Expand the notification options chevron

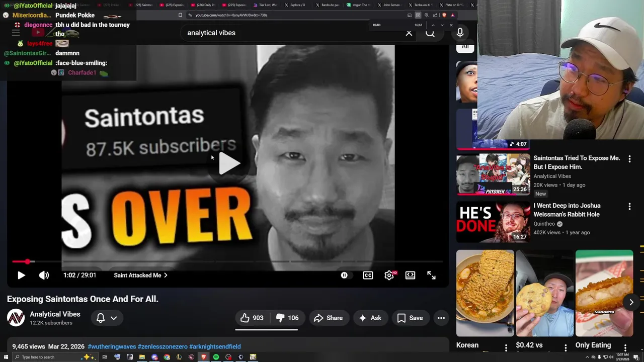click(114, 318)
